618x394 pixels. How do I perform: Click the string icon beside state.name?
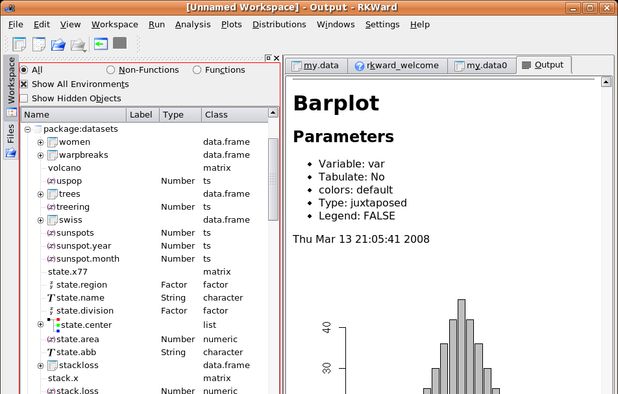pos(51,298)
